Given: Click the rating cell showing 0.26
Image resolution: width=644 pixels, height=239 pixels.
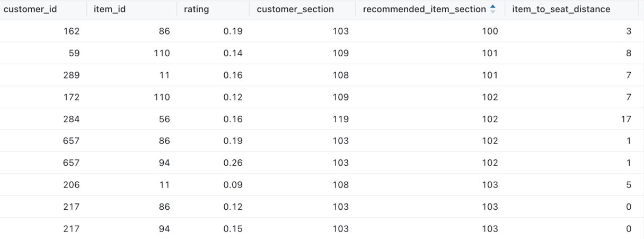Looking at the screenshot, I should (x=233, y=163).
